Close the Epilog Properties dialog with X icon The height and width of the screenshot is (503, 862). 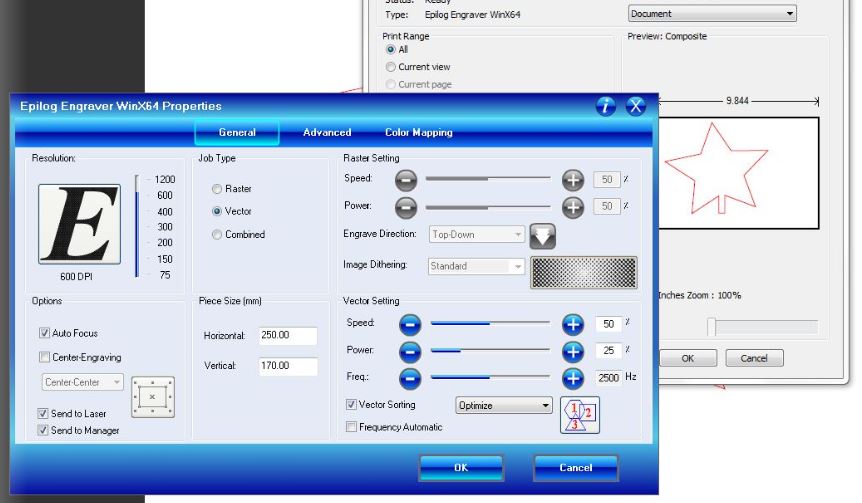point(636,106)
